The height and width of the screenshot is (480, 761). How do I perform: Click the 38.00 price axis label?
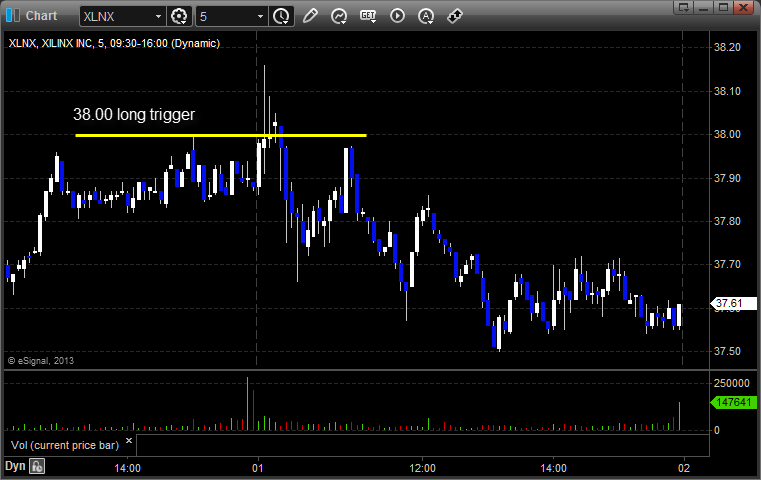[x=727, y=134]
